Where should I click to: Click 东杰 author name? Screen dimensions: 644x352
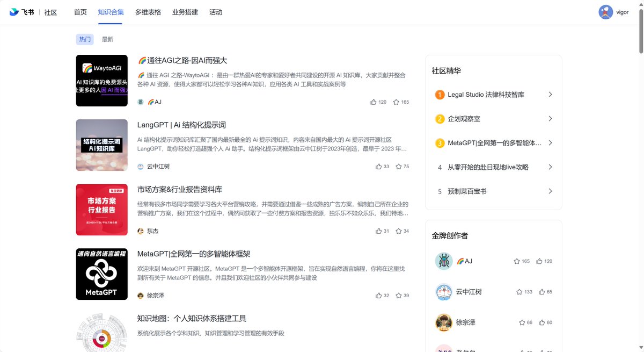click(152, 231)
